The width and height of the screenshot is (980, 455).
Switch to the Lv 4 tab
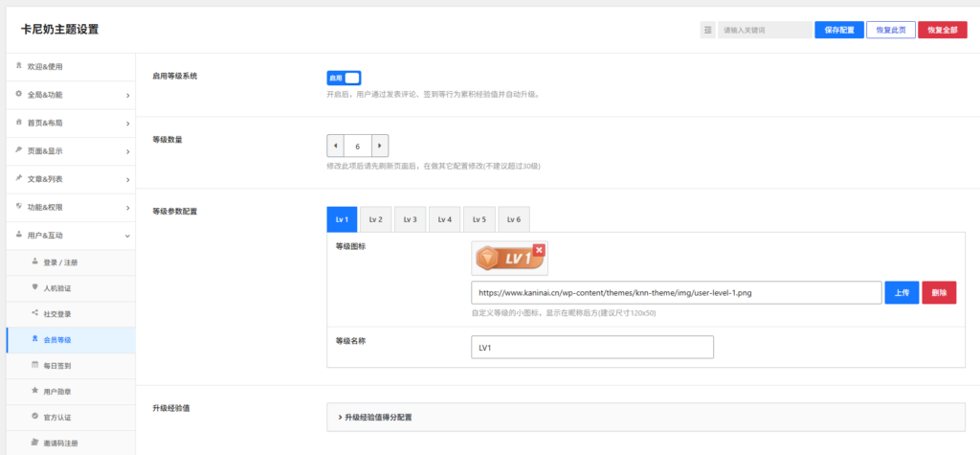coord(444,219)
